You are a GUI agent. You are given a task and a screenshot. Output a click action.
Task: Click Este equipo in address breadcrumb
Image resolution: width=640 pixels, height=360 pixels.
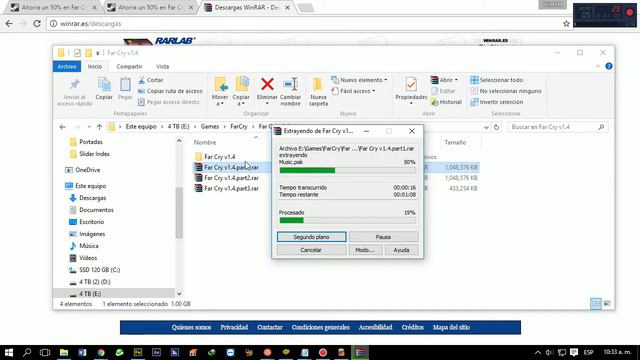141,127
